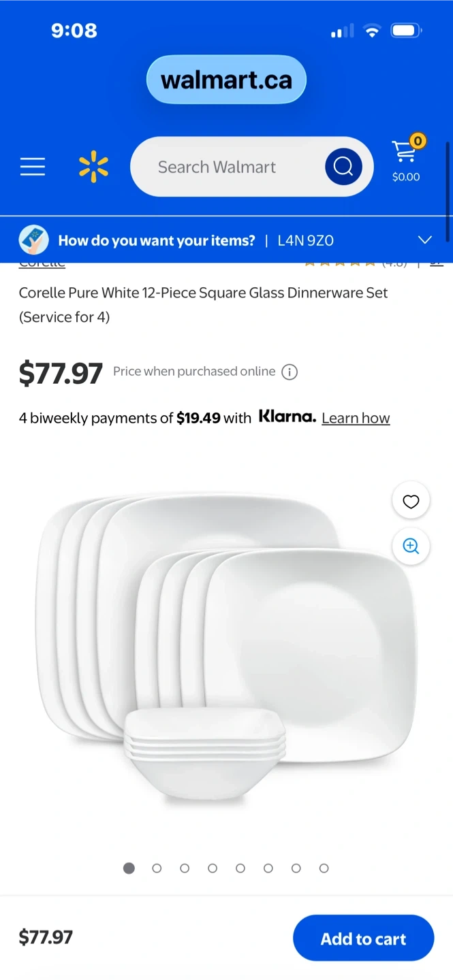The height and width of the screenshot is (980, 453).
Task: Open the hamburger navigation menu
Action: [33, 167]
